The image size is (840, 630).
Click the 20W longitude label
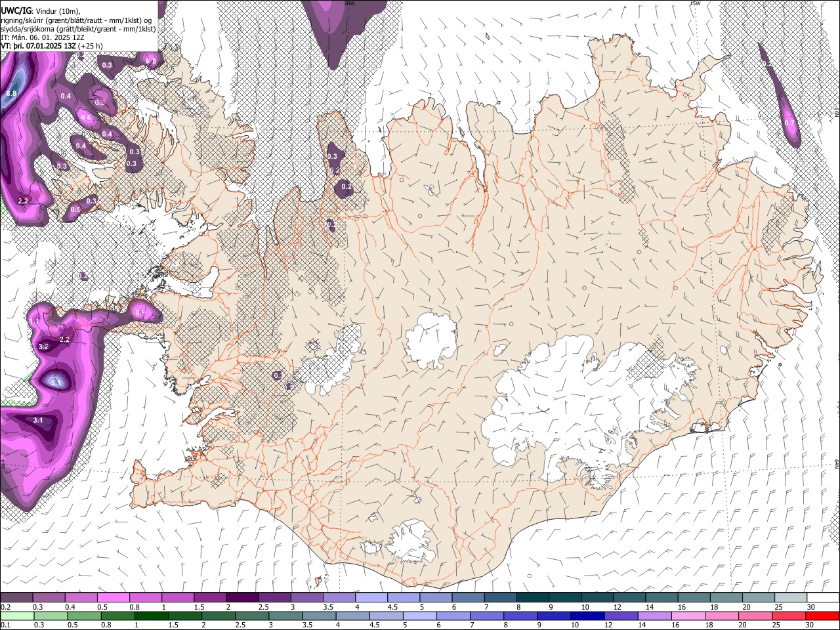click(349, 3)
